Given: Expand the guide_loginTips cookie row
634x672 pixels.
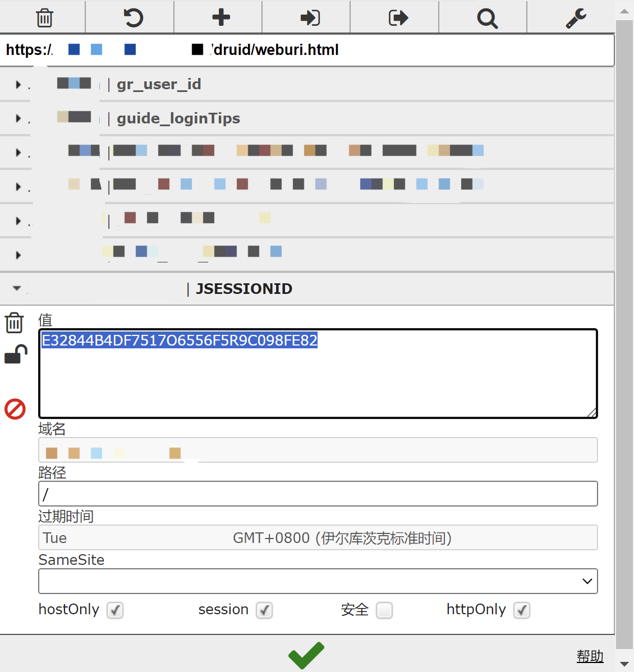Looking at the screenshot, I should coord(19,118).
